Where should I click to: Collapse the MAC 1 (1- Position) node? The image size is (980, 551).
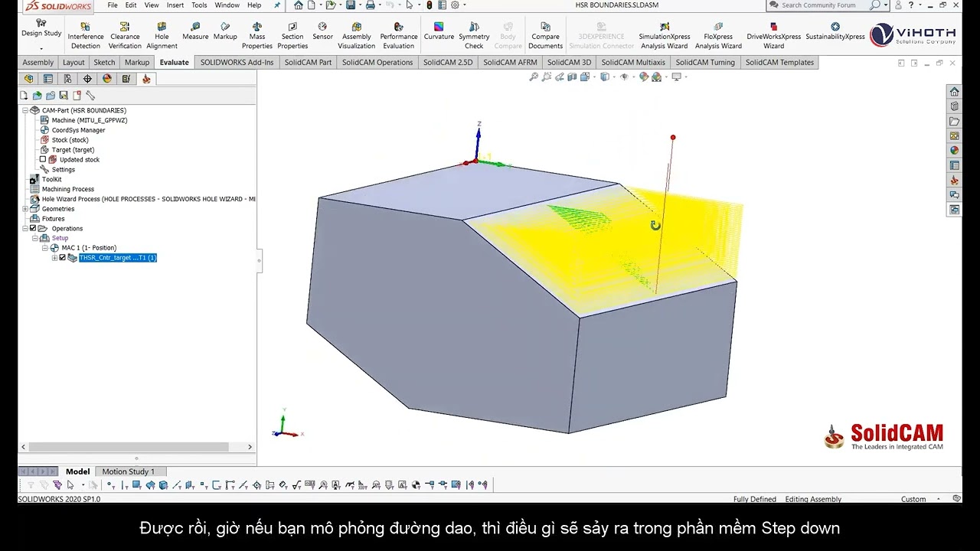44,248
